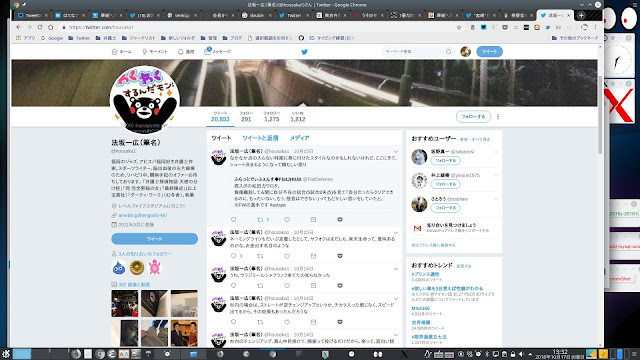The height and width of the screenshot is (360, 640).
Task: Open the fourth tweet's chevron menu
Action: [x=396, y=299]
